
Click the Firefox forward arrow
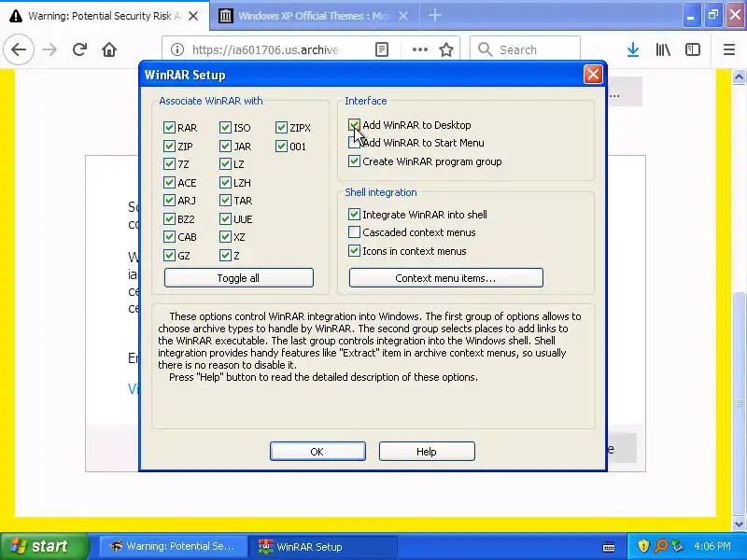[x=49, y=49]
